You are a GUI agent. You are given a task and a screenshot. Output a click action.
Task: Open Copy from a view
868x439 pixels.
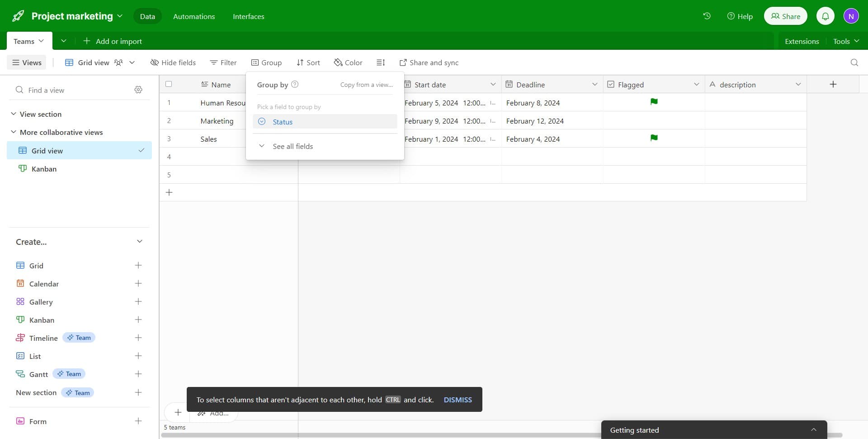[x=367, y=85]
